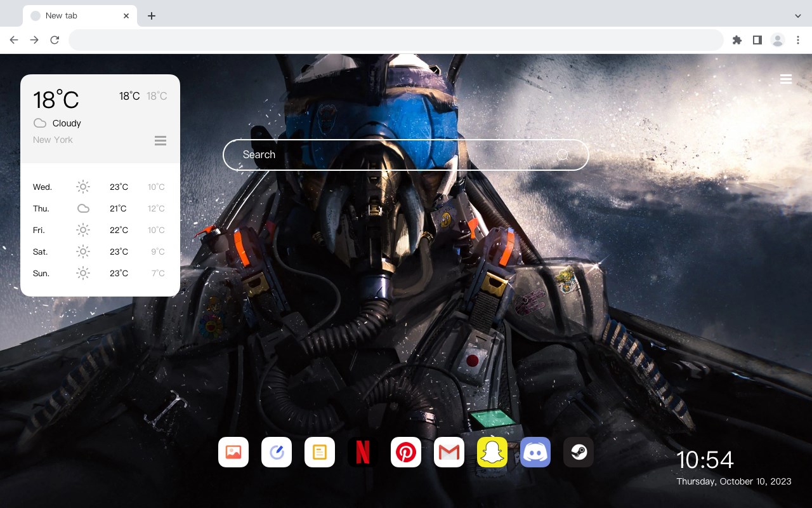The width and height of the screenshot is (812, 508).
Task: Select the New tab tab
Action: click(x=80, y=16)
